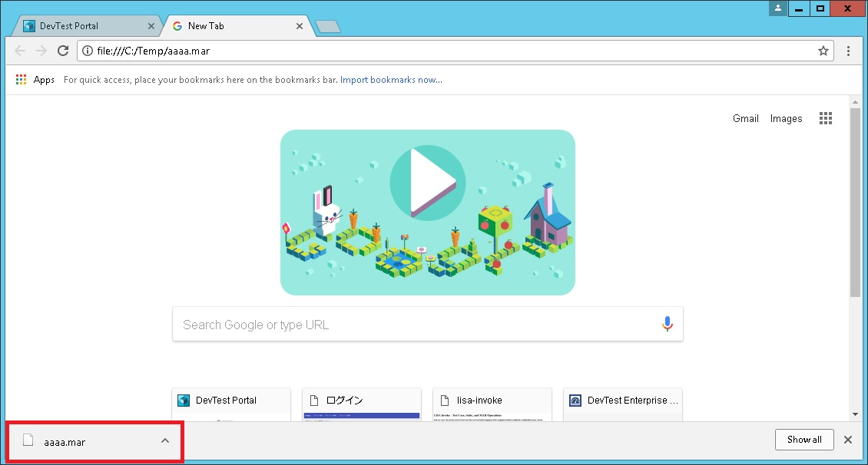Click the back navigation arrow
This screenshot has height=465, width=868.
click(x=20, y=51)
